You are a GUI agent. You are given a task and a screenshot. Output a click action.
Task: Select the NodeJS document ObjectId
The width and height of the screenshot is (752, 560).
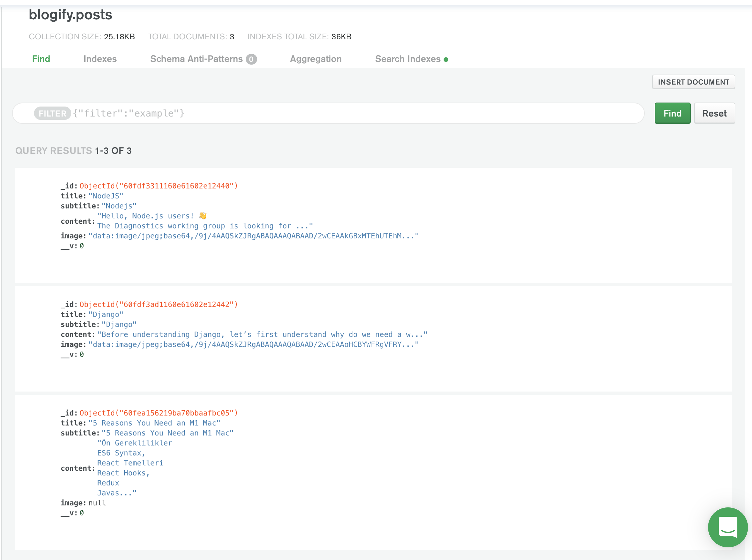[x=159, y=186]
